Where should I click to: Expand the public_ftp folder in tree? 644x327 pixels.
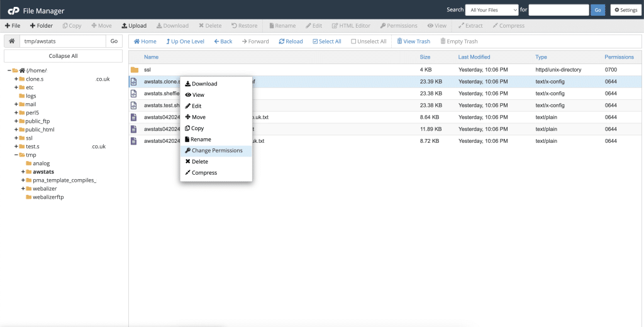click(16, 121)
